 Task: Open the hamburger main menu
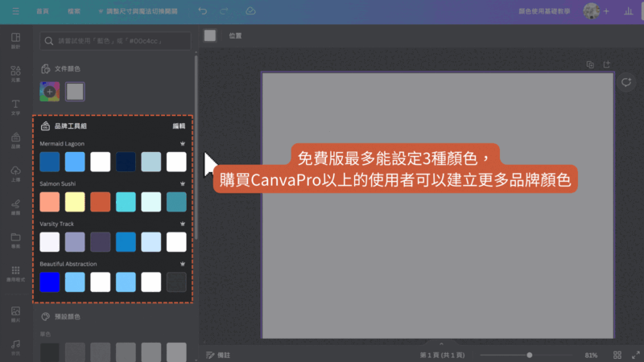click(x=14, y=12)
